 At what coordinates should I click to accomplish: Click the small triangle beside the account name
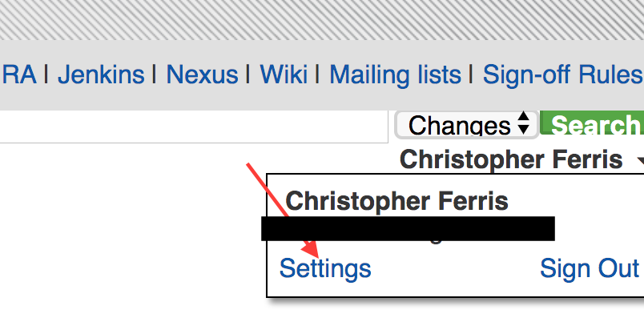[x=640, y=161]
